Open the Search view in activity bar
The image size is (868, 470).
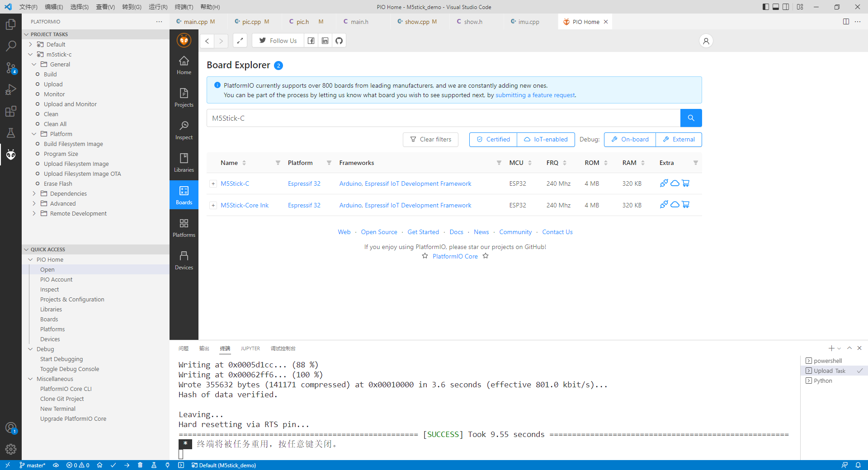[11, 46]
